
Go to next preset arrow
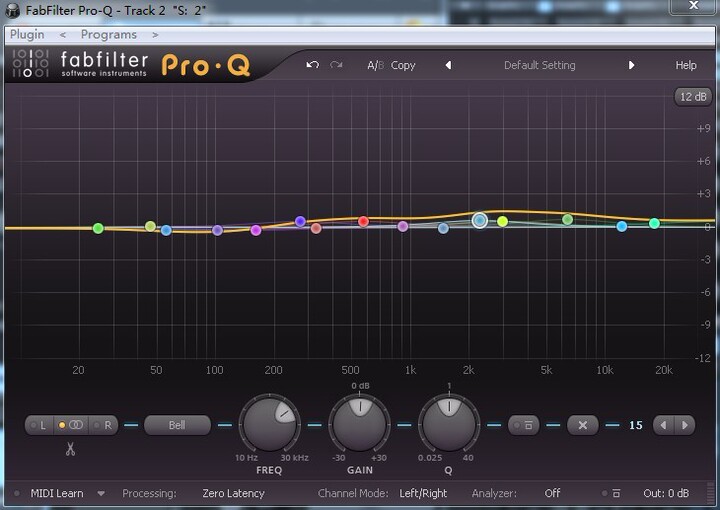click(x=631, y=66)
